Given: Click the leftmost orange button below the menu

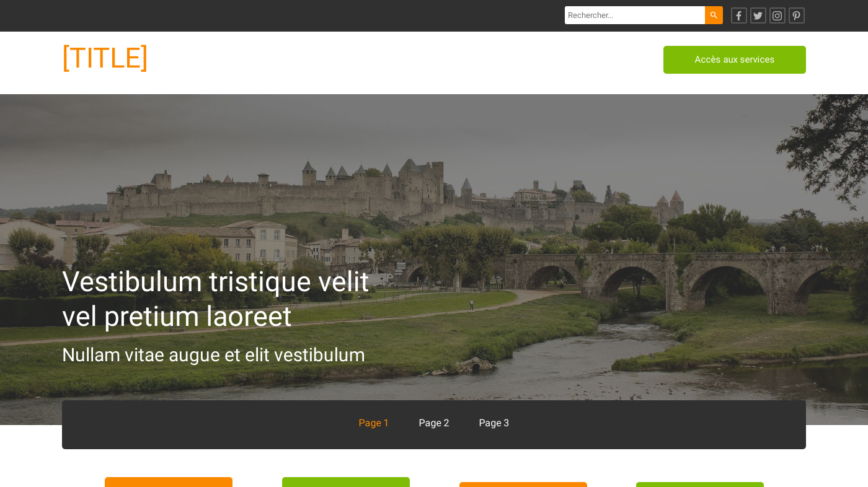Looking at the screenshot, I should pyautogui.click(x=168, y=483).
